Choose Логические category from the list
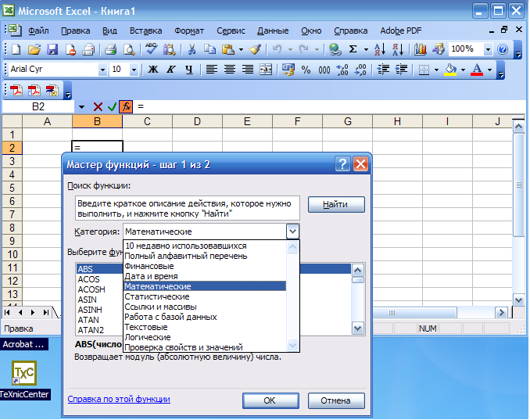The width and height of the screenshot is (530, 420). (205, 337)
